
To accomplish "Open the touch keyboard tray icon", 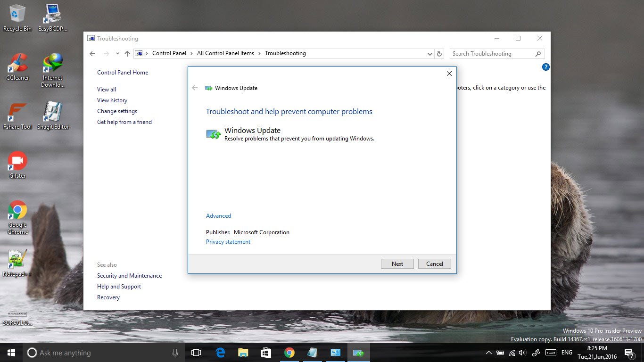I will click(x=550, y=353).
